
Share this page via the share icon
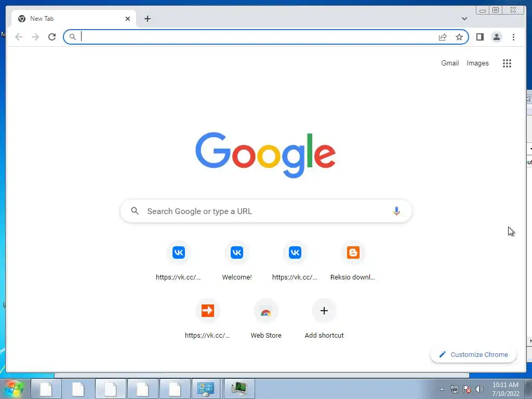point(443,37)
